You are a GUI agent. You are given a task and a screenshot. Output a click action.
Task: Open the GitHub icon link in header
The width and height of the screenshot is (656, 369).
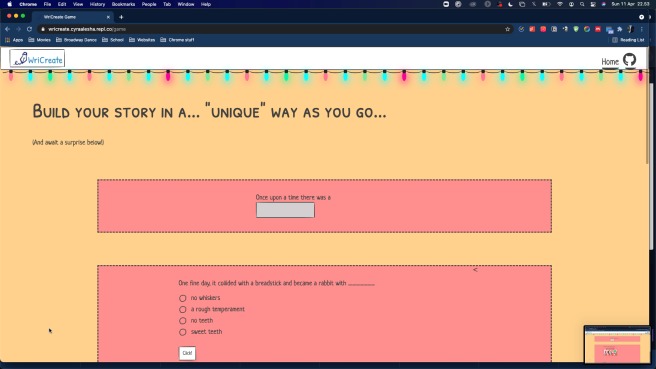629,60
